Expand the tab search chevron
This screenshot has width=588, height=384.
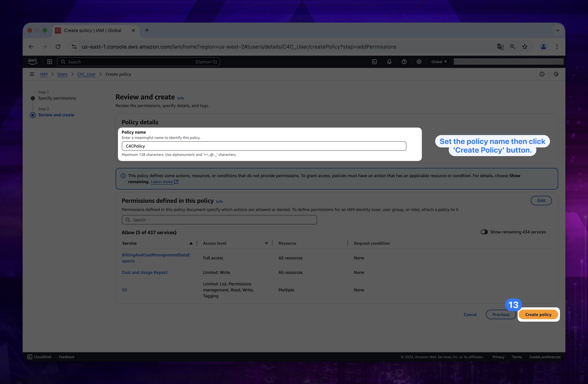click(558, 30)
